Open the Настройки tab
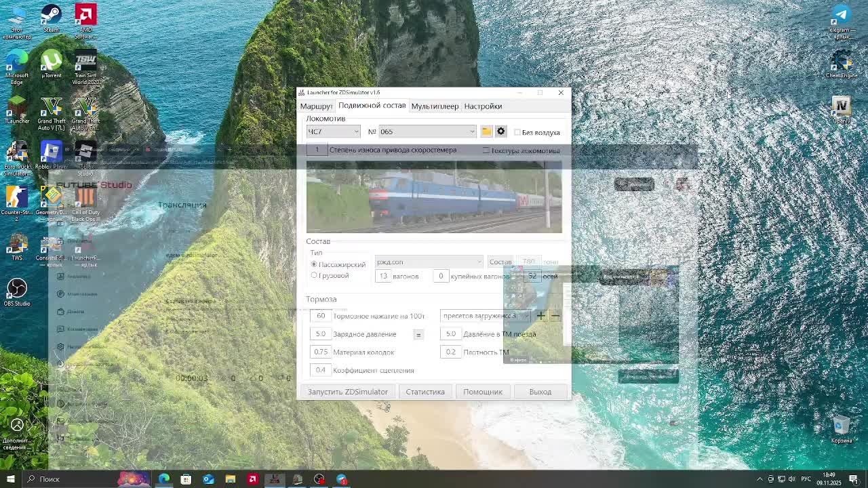Image resolution: width=868 pixels, height=488 pixels. [x=483, y=106]
